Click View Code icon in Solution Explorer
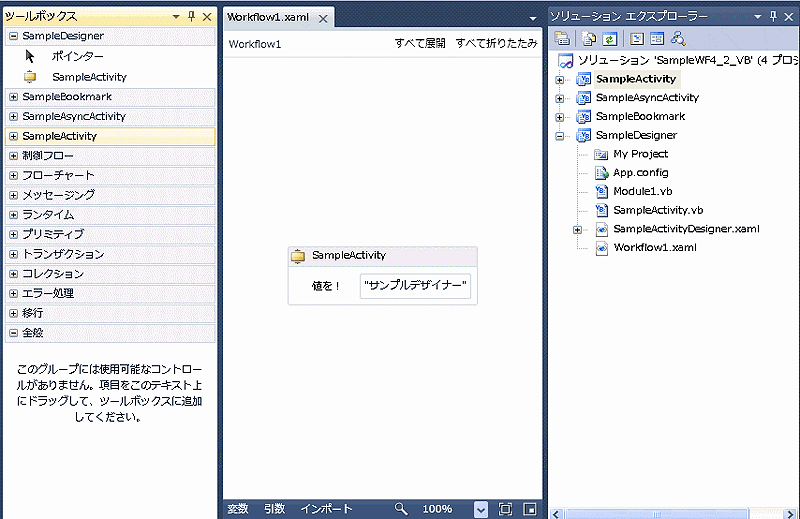The width and height of the screenshot is (800, 519). point(637,38)
